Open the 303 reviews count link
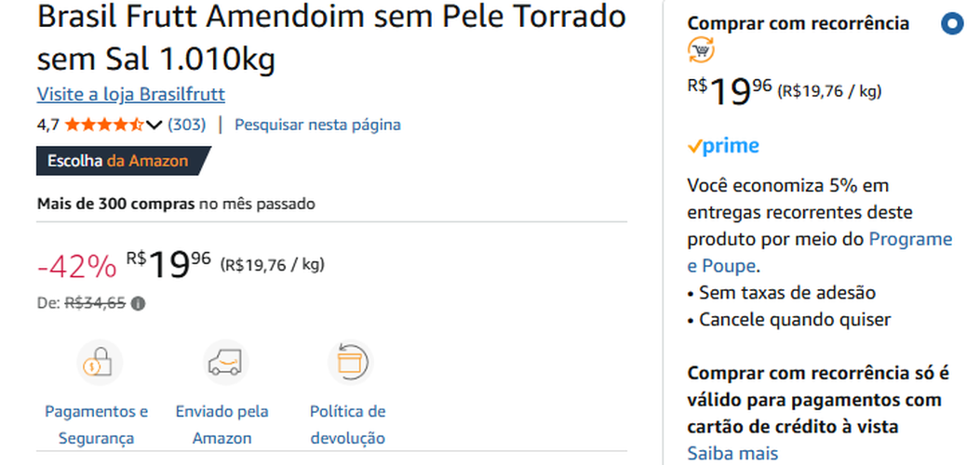 [186, 125]
